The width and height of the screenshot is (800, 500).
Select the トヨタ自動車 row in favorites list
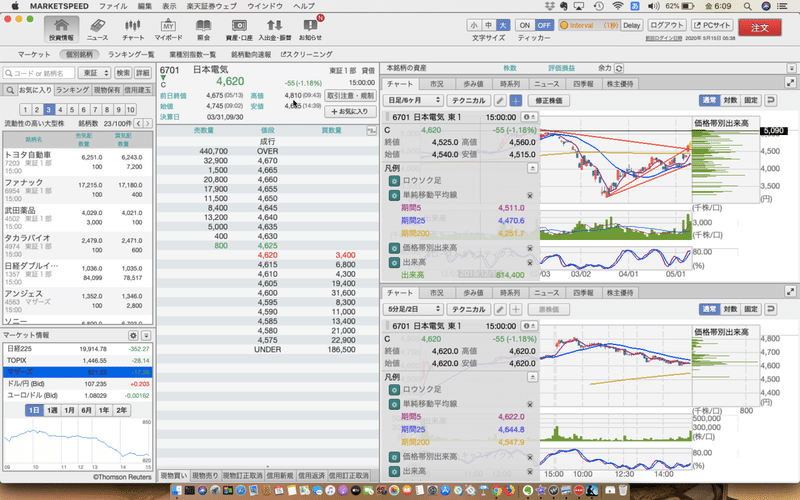[x=78, y=162]
